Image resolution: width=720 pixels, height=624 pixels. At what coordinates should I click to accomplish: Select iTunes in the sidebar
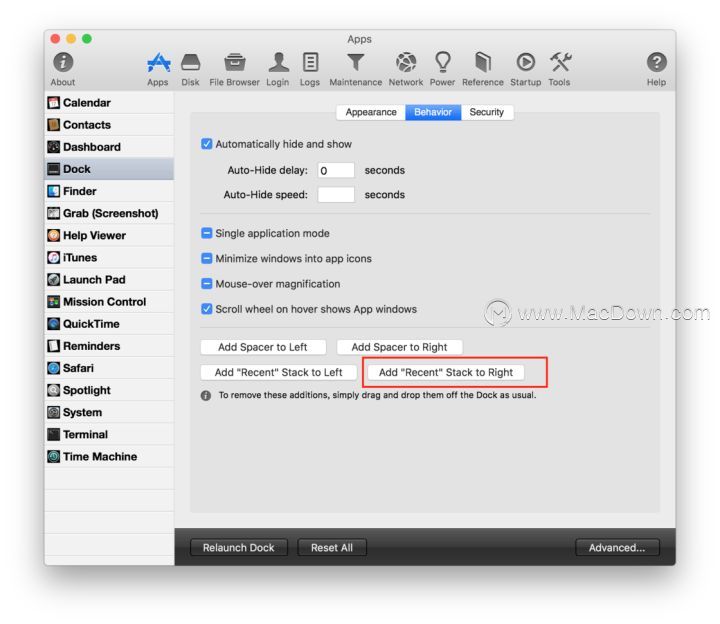point(109,257)
